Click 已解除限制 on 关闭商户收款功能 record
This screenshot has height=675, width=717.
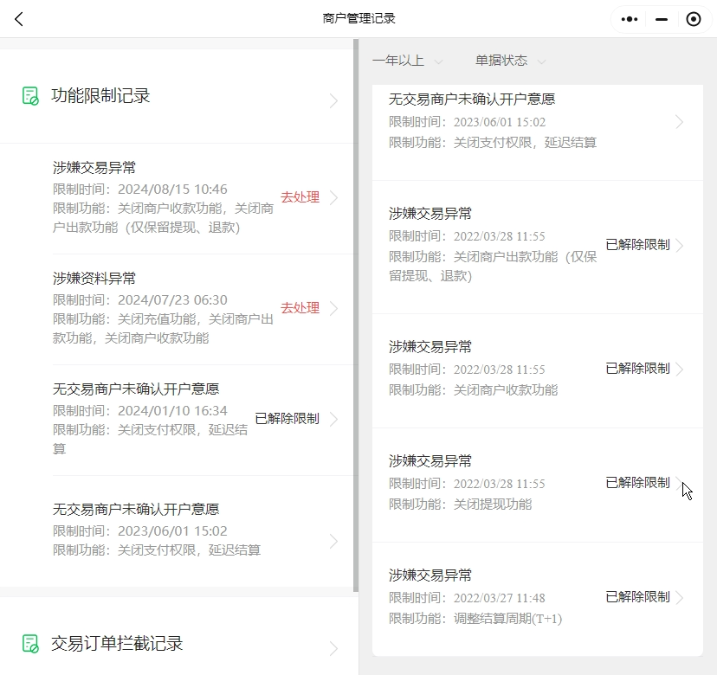click(637, 368)
